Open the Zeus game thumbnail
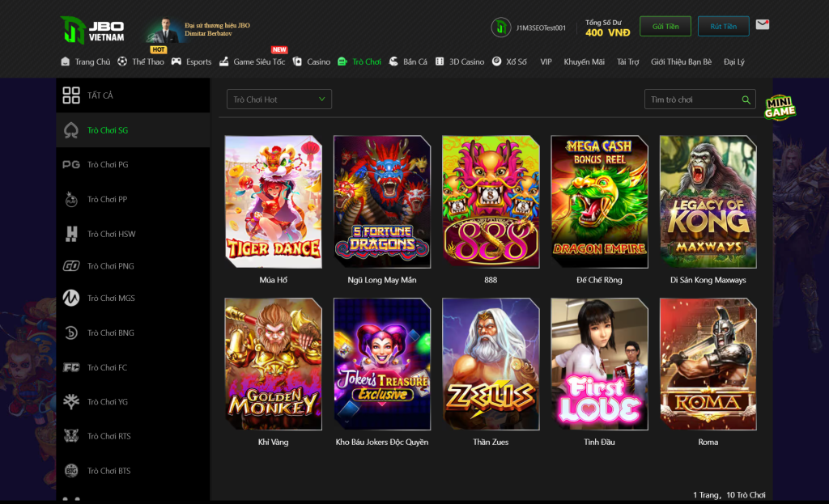The image size is (829, 504). (x=491, y=364)
